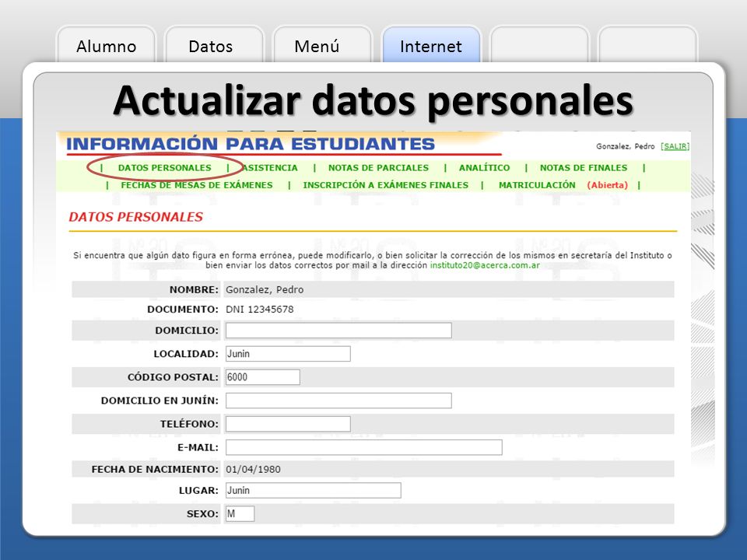The image size is (747, 560).
Task: Open DATOS PERSONALES menu item
Action: (164, 168)
